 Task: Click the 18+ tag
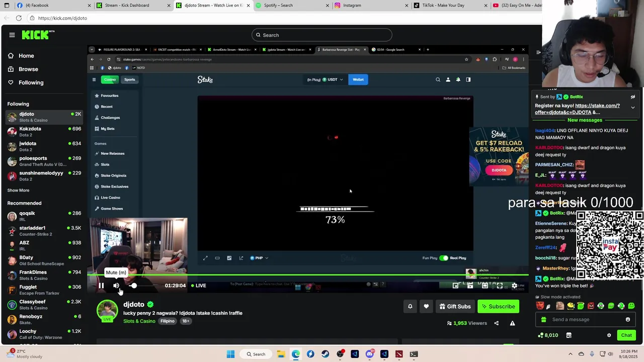click(x=186, y=321)
